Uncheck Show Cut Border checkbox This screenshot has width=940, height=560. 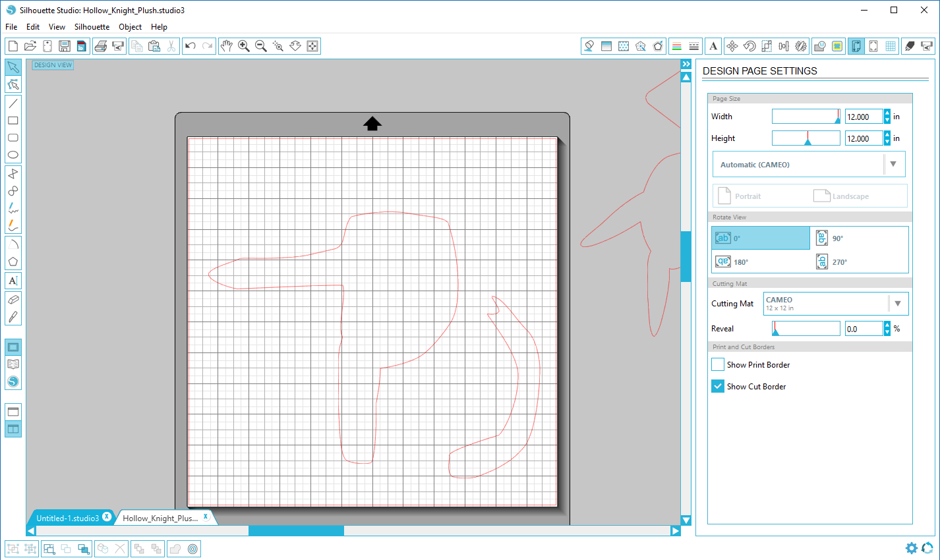(x=718, y=386)
